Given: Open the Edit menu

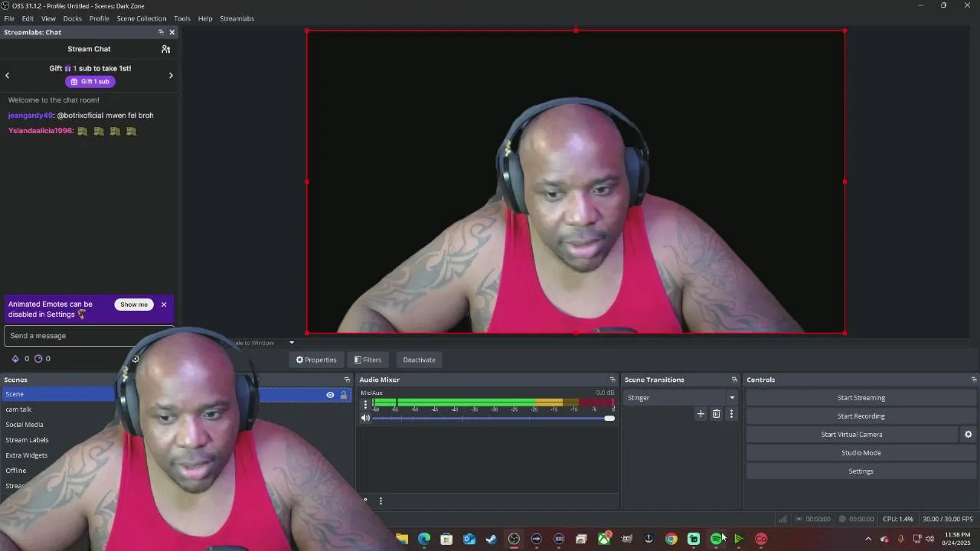Looking at the screenshot, I should (x=28, y=18).
